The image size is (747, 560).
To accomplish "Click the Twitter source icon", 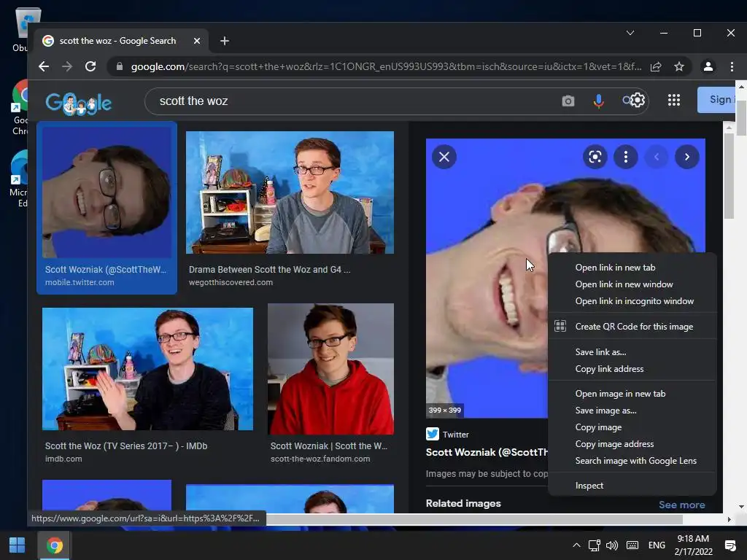I will click(432, 434).
